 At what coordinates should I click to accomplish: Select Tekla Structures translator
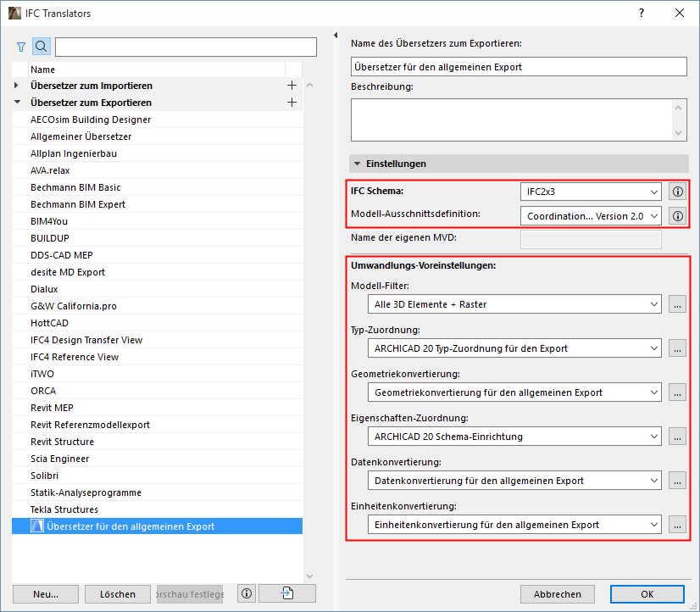coord(157,509)
